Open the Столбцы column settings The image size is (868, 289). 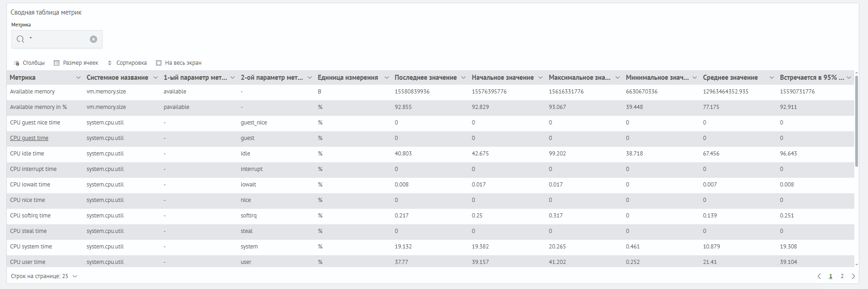pos(29,63)
